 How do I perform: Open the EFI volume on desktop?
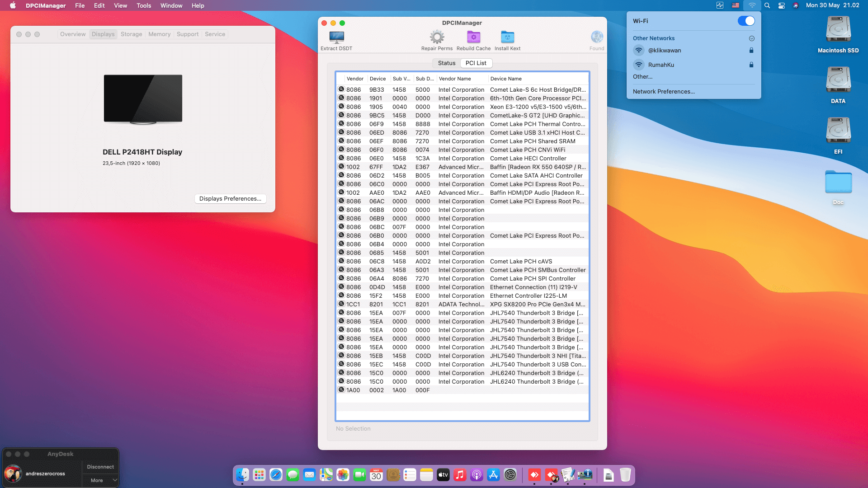coord(838,131)
